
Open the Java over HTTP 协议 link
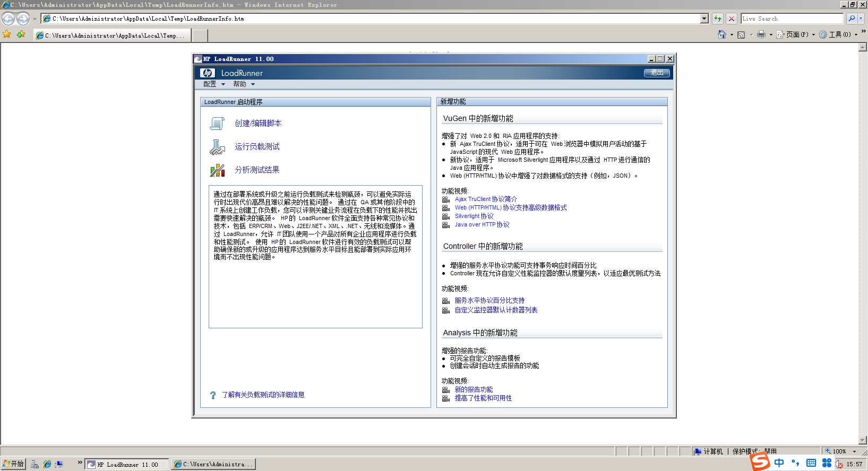coord(482,225)
